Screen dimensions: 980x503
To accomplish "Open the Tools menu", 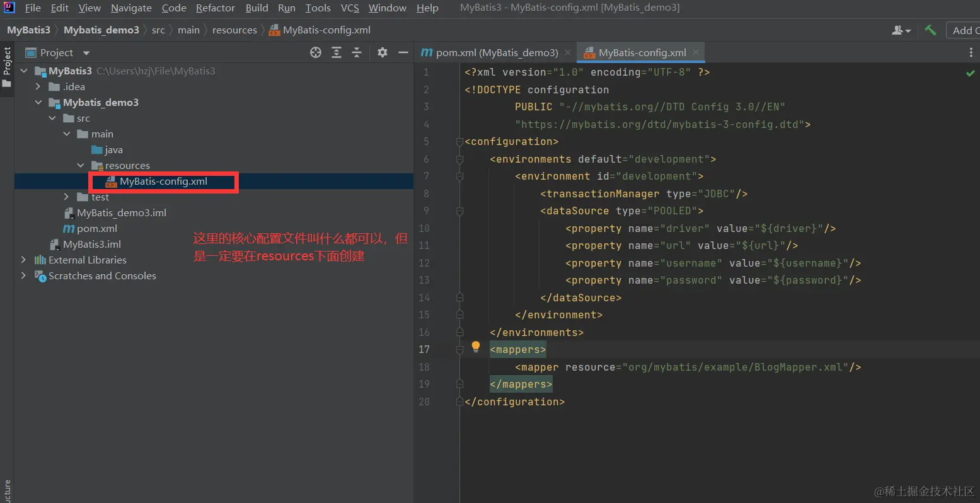I will [318, 8].
